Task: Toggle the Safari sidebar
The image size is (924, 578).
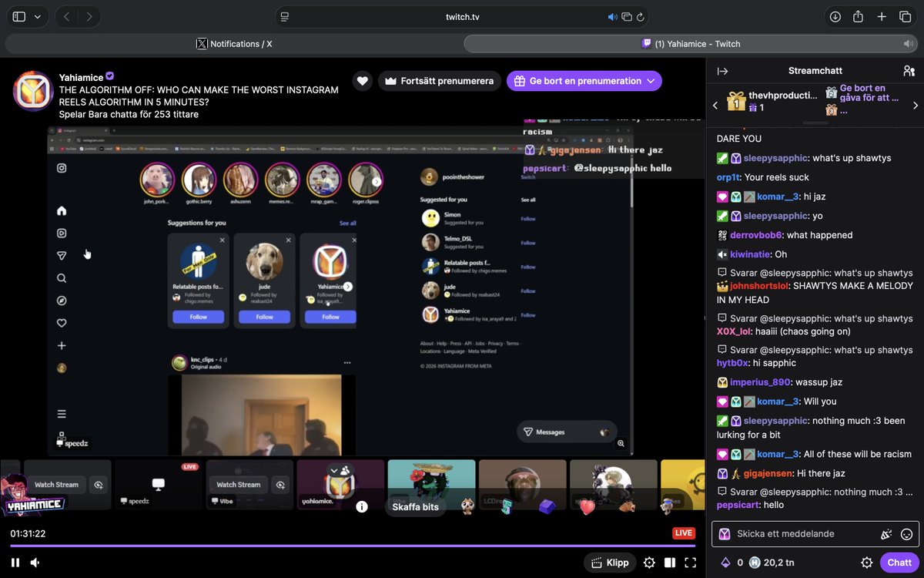Action: (19, 16)
